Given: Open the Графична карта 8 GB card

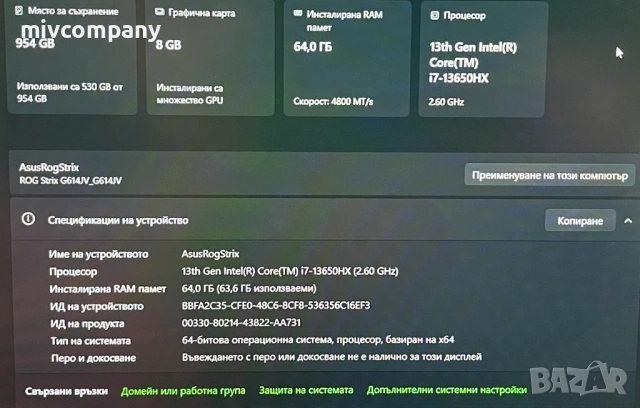Looking at the screenshot, I should 210,58.
